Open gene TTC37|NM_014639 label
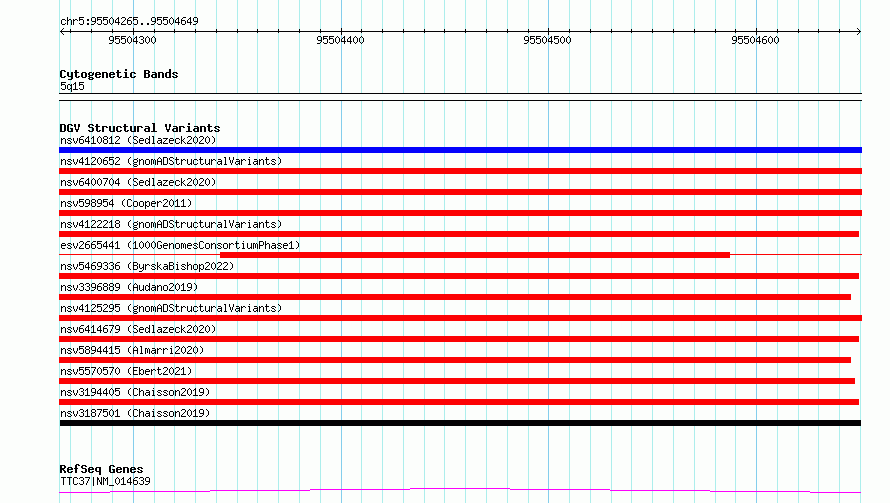890x503 pixels. click(x=105, y=481)
